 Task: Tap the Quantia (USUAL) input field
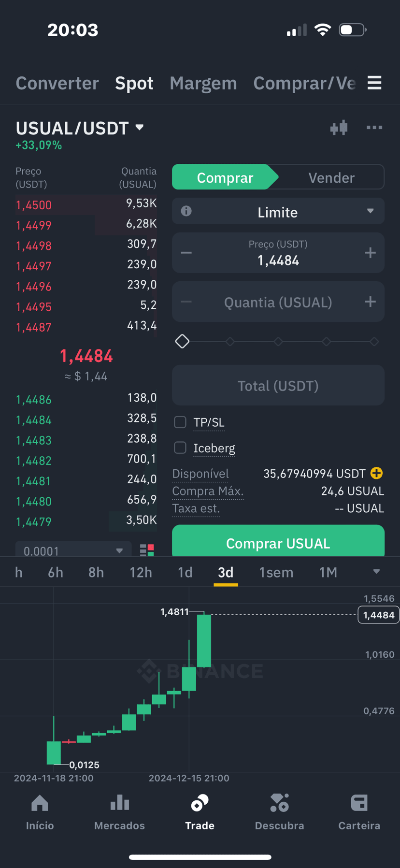point(278,302)
